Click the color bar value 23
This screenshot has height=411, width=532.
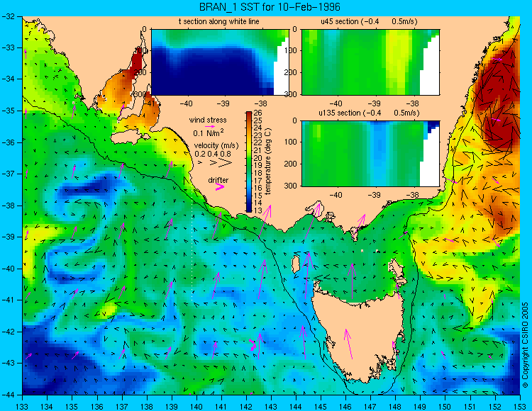(257, 135)
